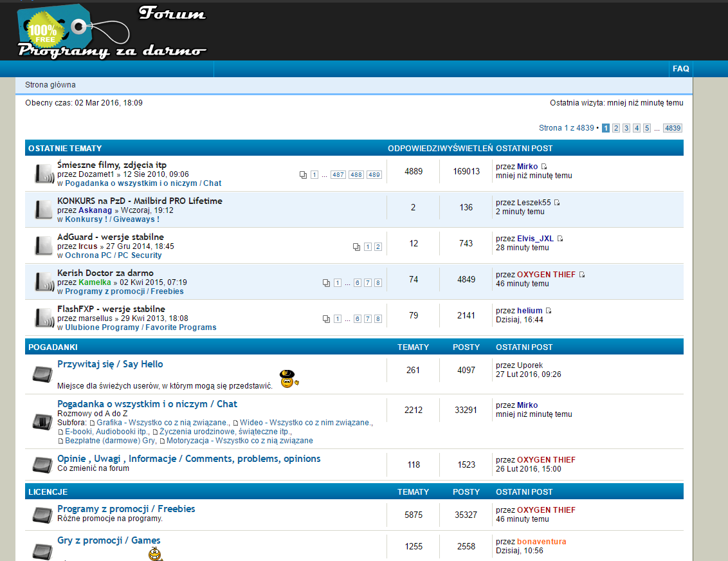The width and height of the screenshot is (728, 561).
Task: Click latest-post icon next to Mirko
Action: (x=544, y=167)
